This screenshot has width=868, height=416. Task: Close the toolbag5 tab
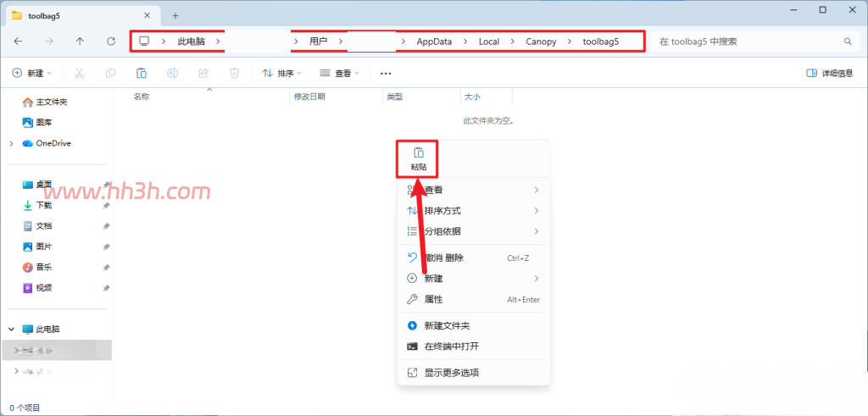(147, 15)
